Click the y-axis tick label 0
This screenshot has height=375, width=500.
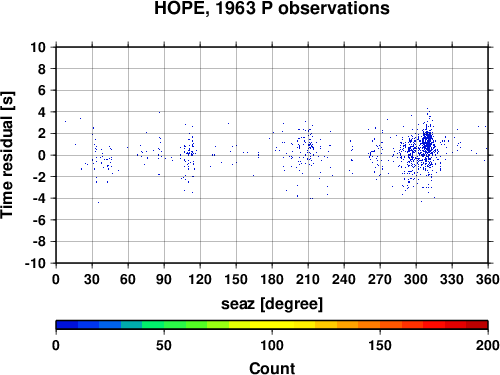coord(42,155)
